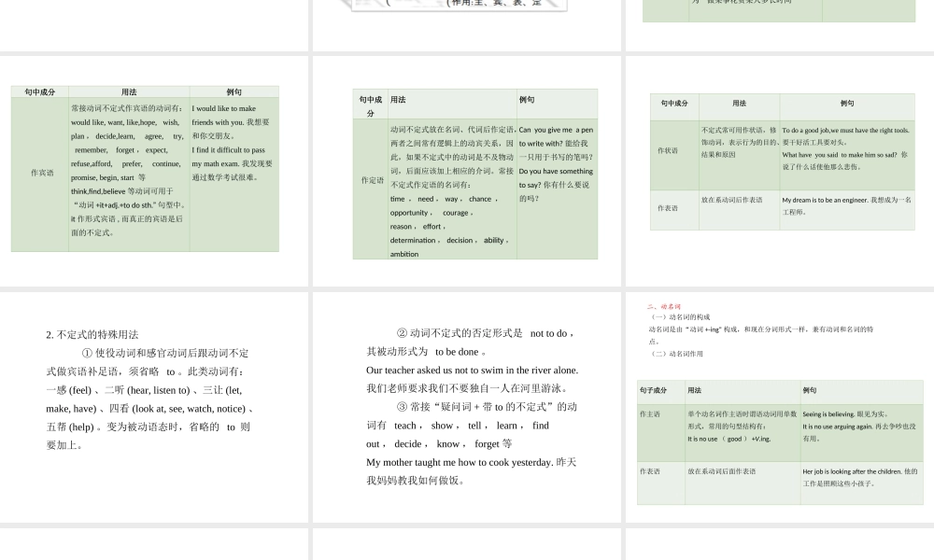The image size is (934, 560).
Task: Click 'determination, decision, ability' line
Action: coord(450,241)
